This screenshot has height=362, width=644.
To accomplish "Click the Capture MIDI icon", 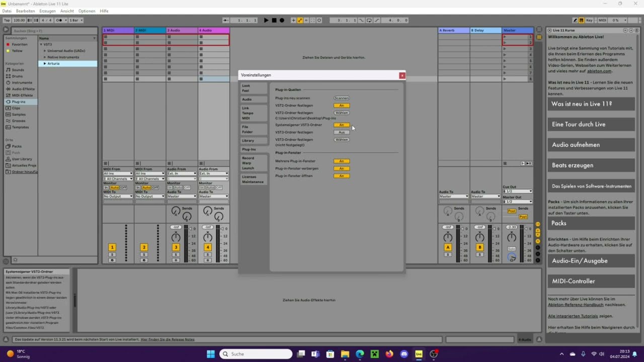I will [x=313, y=20].
